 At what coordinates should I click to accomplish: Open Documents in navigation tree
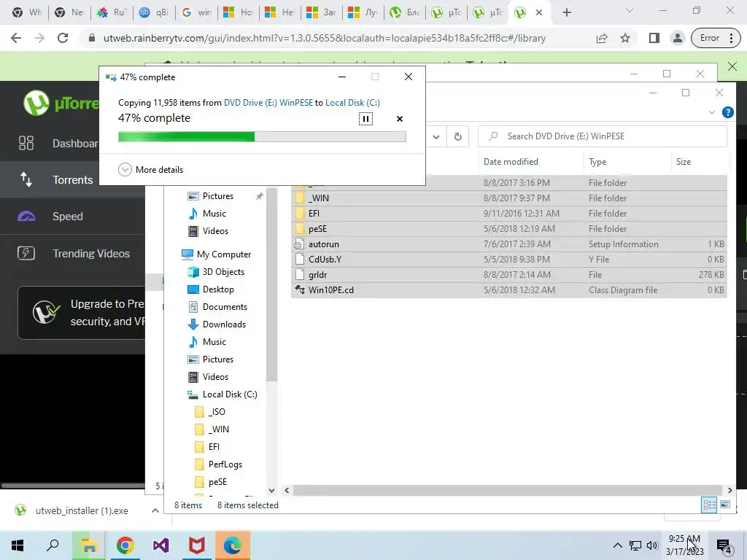pyautogui.click(x=216, y=307)
